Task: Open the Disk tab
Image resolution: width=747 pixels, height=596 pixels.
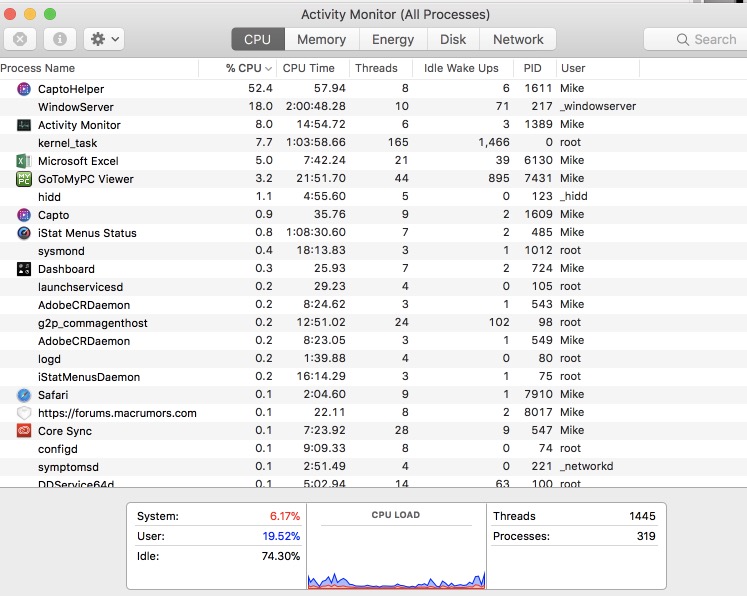Action: coord(453,39)
